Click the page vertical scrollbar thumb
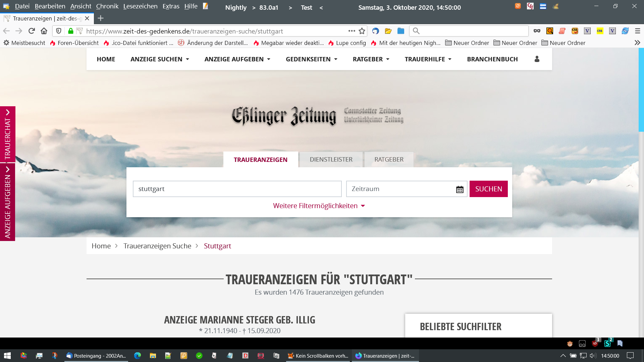This screenshot has width=644, height=362. (641, 90)
